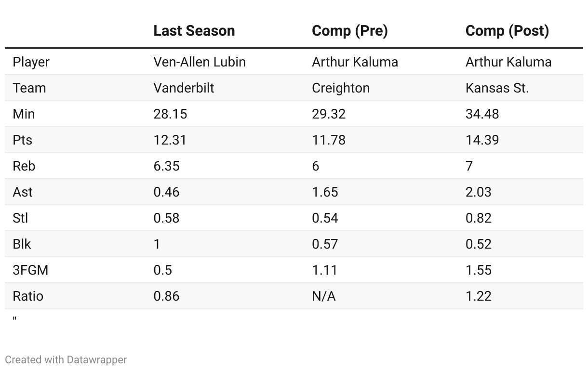Click the 'Last Season' column header
Image resolution: width=588 pixels, height=371 pixels.
pos(194,31)
